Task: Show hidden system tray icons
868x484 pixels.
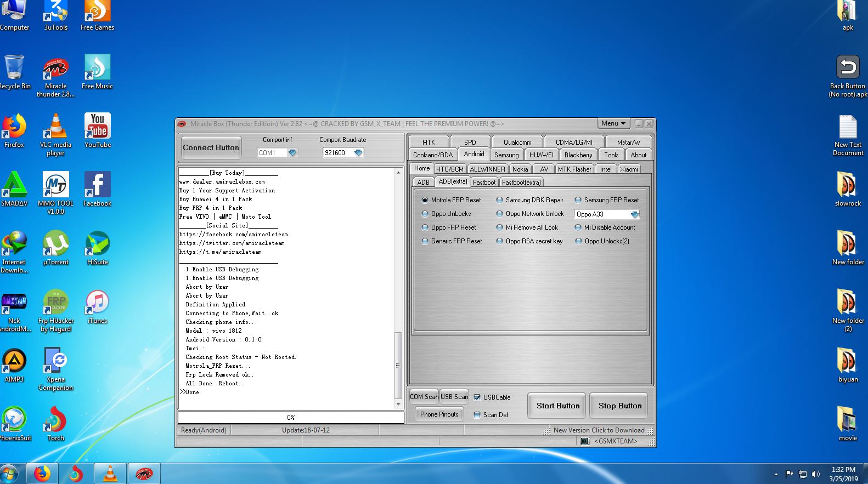Action: (776, 474)
